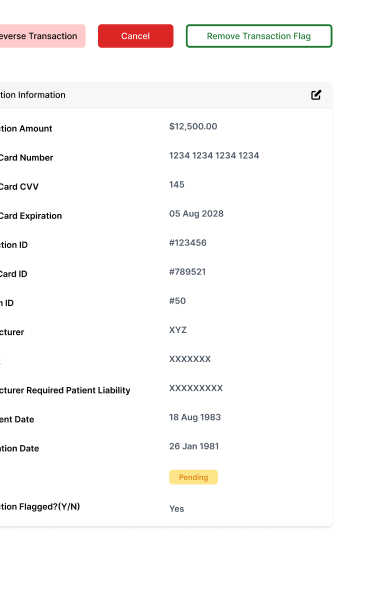Click the ID value #50
Viewport: 369px width, 598px height.
pyautogui.click(x=178, y=301)
